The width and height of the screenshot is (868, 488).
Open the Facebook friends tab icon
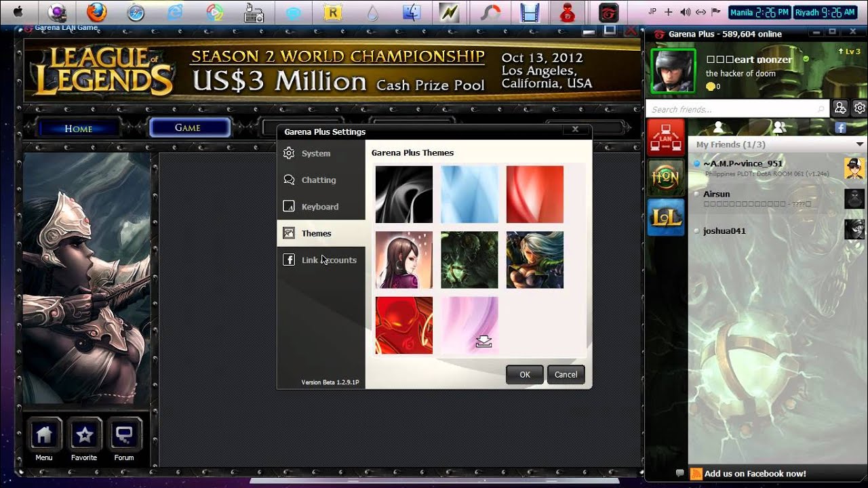click(840, 127)
